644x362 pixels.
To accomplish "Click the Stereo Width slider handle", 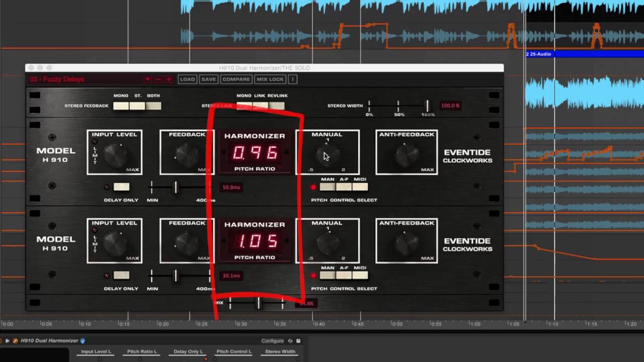I will click(427, 106).
